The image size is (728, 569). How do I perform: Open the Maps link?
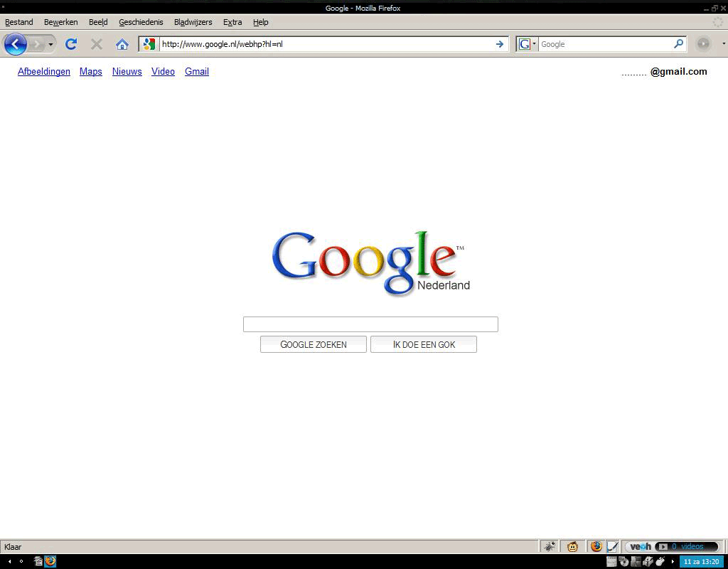[91, 72]
